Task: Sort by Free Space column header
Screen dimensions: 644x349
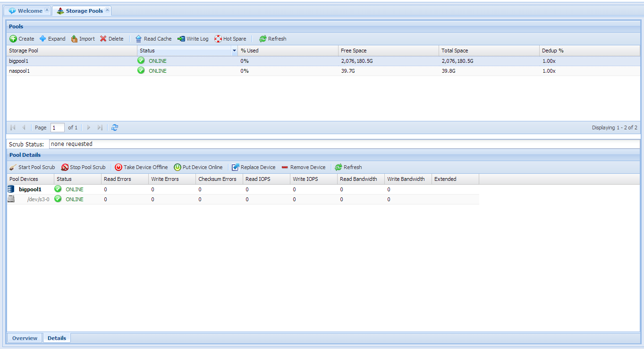Action: click(389, 51)
